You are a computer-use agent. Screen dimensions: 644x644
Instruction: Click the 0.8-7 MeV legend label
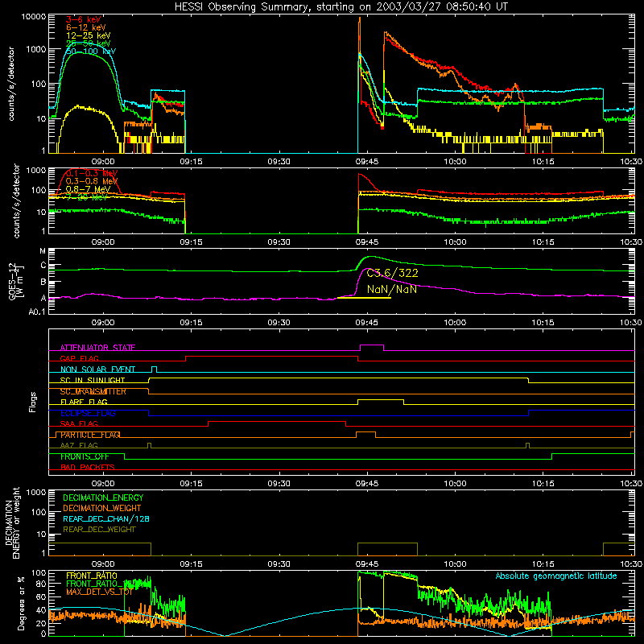coord(88,189)
